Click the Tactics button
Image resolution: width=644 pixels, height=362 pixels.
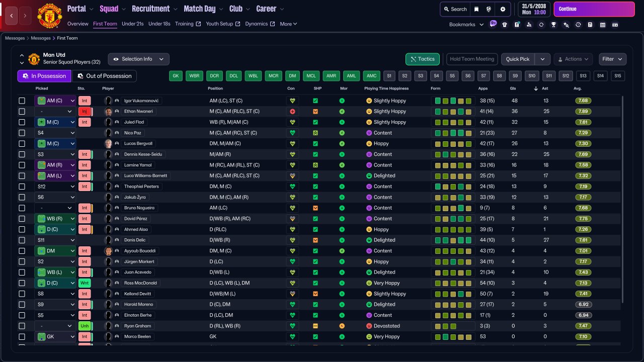click(422, 59)
